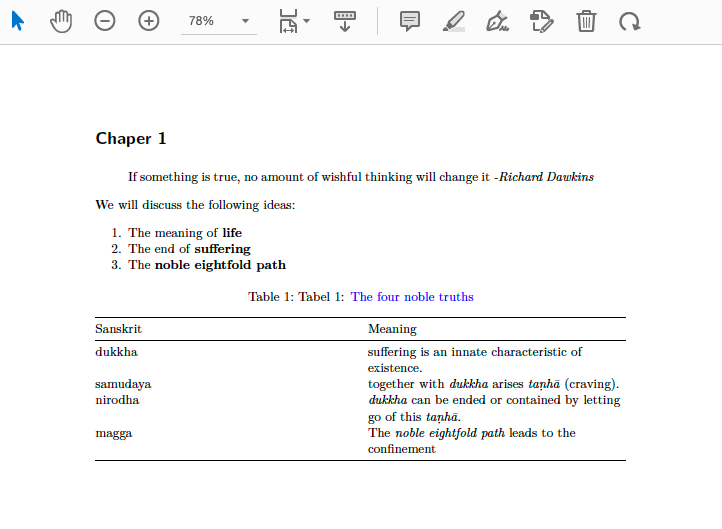Click the 'noble eightfold path' list item
The width and height of the screenshot is (722, 529).
point(219,265)
